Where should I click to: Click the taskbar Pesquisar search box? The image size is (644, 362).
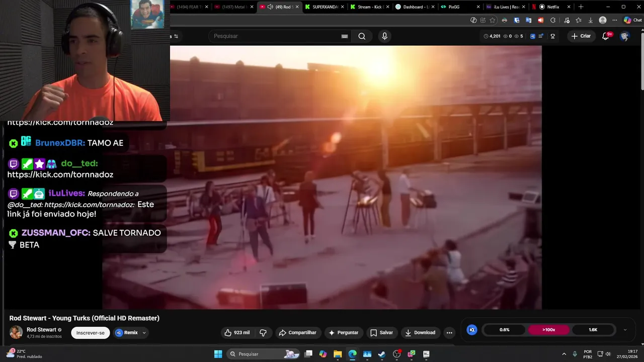(263, 354)
